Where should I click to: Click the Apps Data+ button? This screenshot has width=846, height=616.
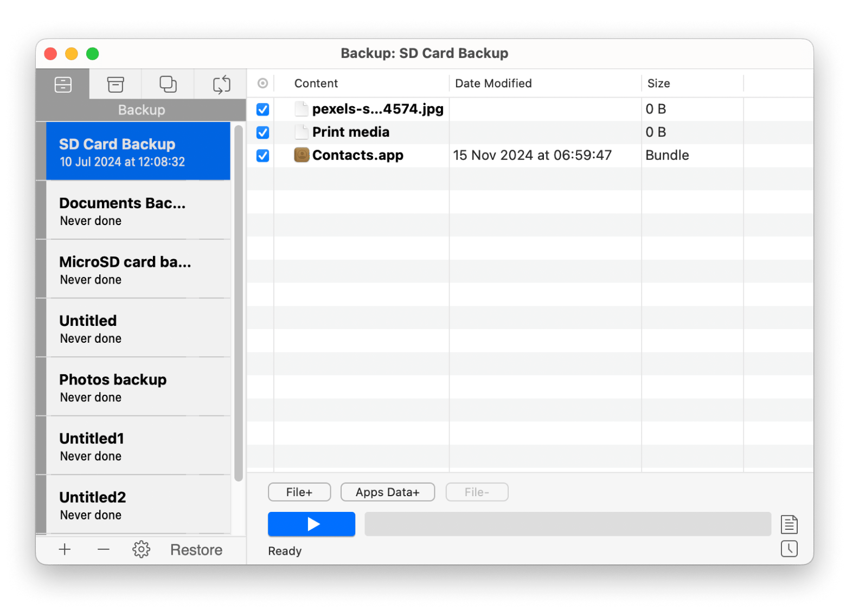387,492
